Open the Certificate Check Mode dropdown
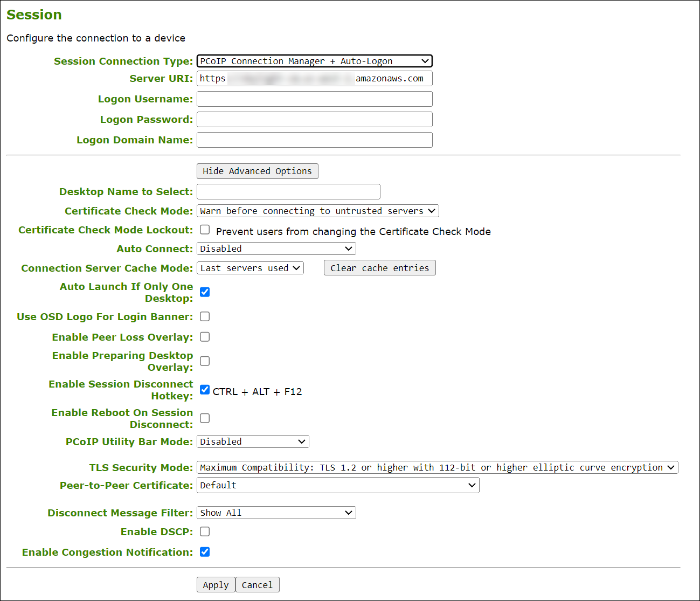 [x=318, y=211]
